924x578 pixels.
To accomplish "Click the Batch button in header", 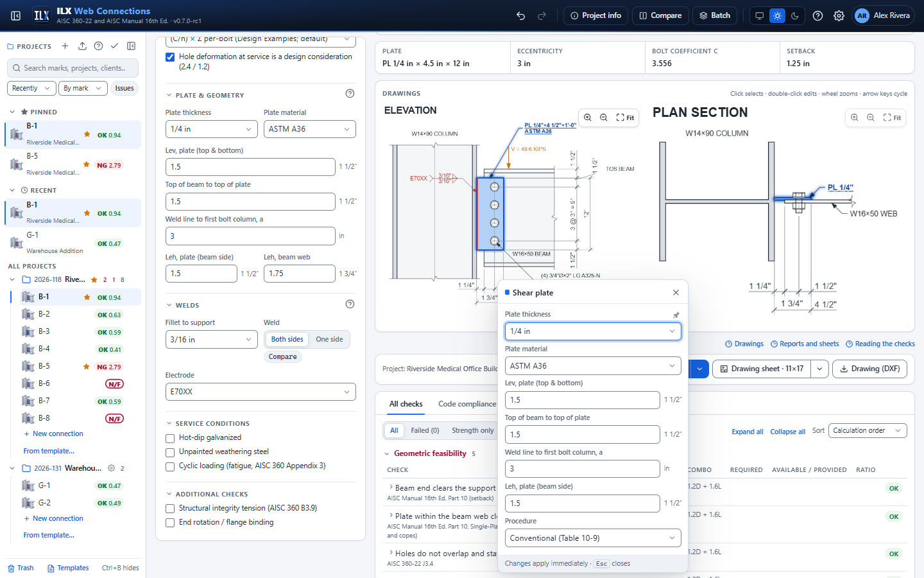I will pyautogui.click(x=715, y=15).
